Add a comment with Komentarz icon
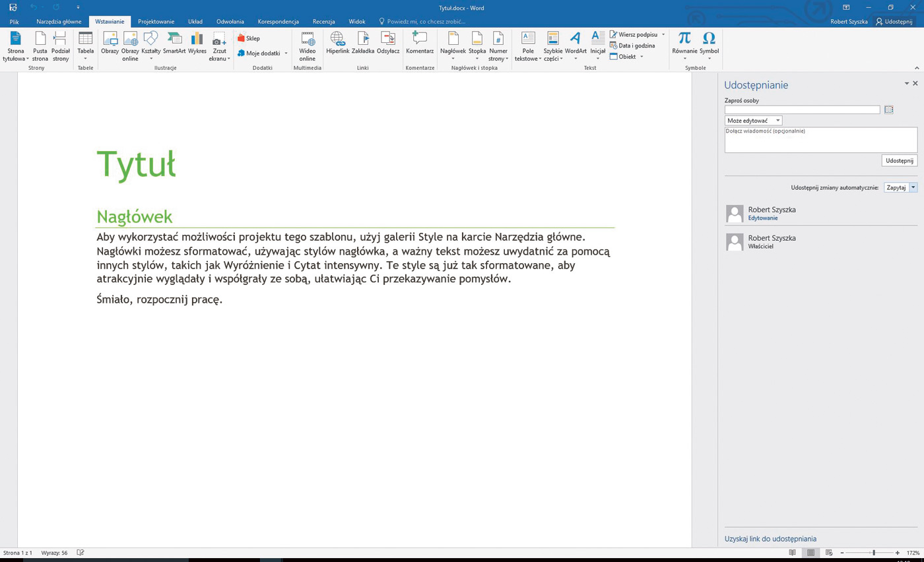924x562 pixels. point(419,44)
